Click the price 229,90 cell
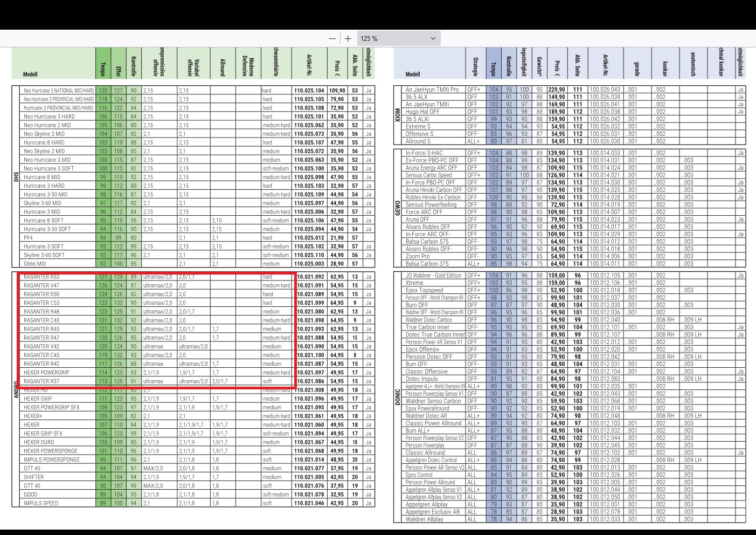The height and width of the screenshot is (535, 756). coord(557,90)
